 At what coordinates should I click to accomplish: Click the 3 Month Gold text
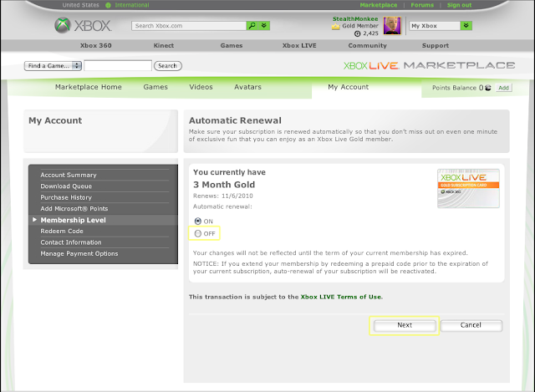[x=224, y=185]
